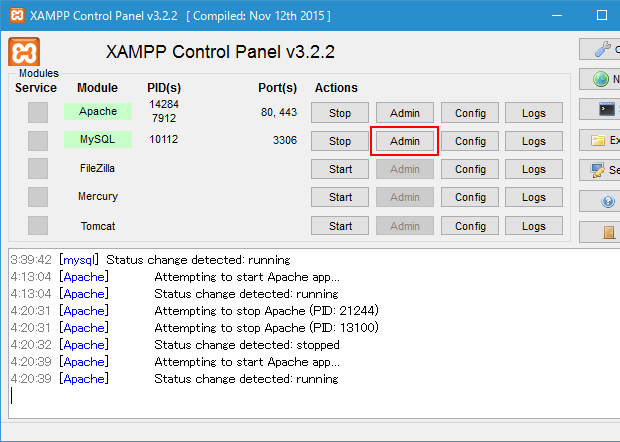Click log line stopping Apache PID 13100

(x=195, y=328)
